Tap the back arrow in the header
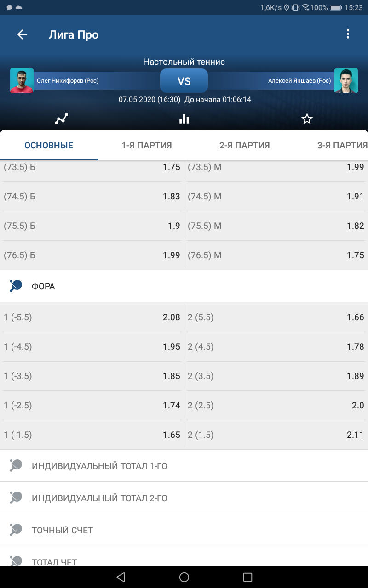The width and height of the screenshot is (368, 588). tap(22, 34)
